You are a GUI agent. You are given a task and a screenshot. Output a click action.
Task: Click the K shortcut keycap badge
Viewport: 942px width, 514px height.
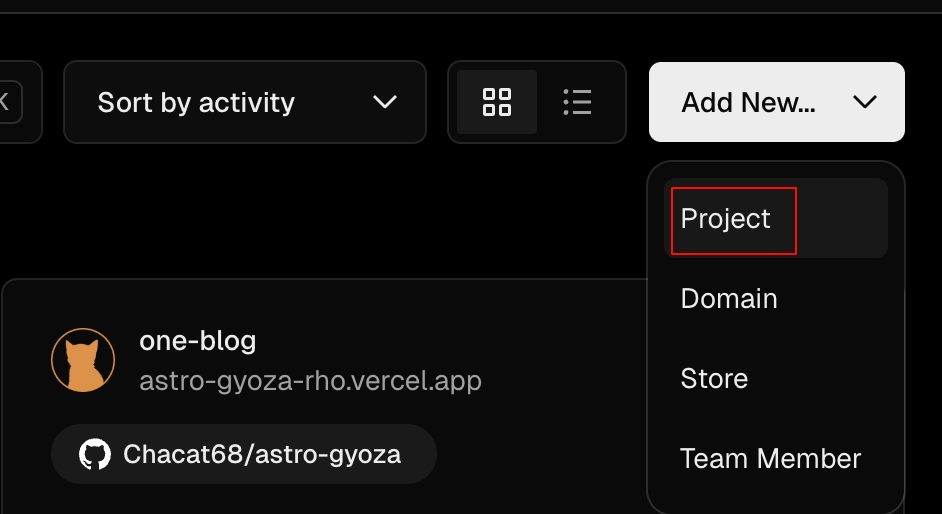pyautogui.click(x=8, y=102)
